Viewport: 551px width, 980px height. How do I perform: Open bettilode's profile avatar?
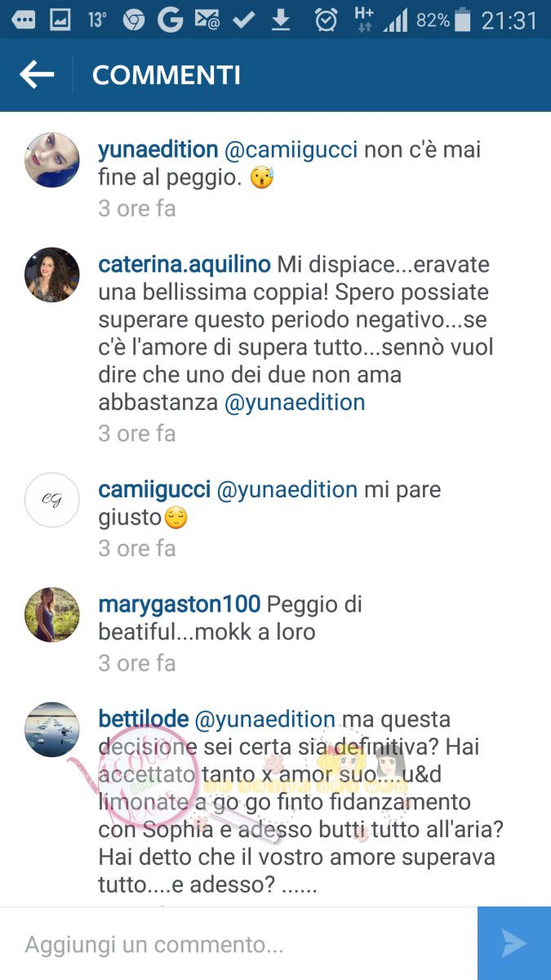tap(52, 729)
